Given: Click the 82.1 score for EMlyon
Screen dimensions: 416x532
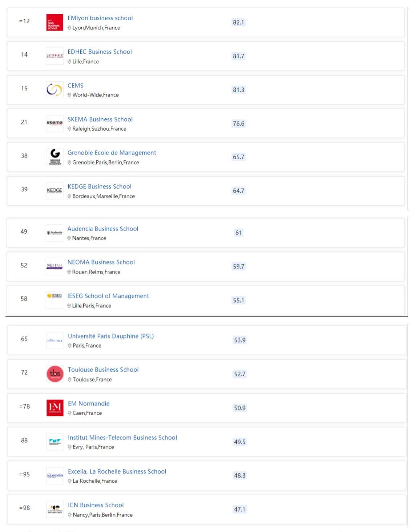Looking at the screenshot, I should [239, 22].
